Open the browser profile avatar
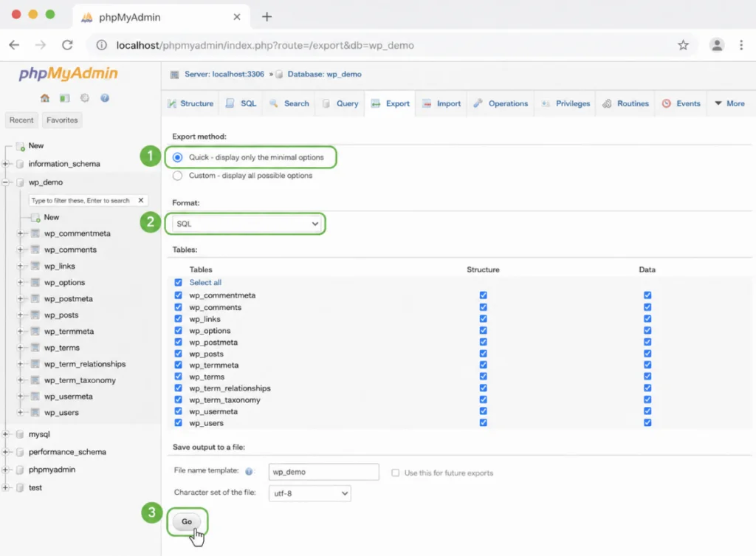 click(717, 45)
